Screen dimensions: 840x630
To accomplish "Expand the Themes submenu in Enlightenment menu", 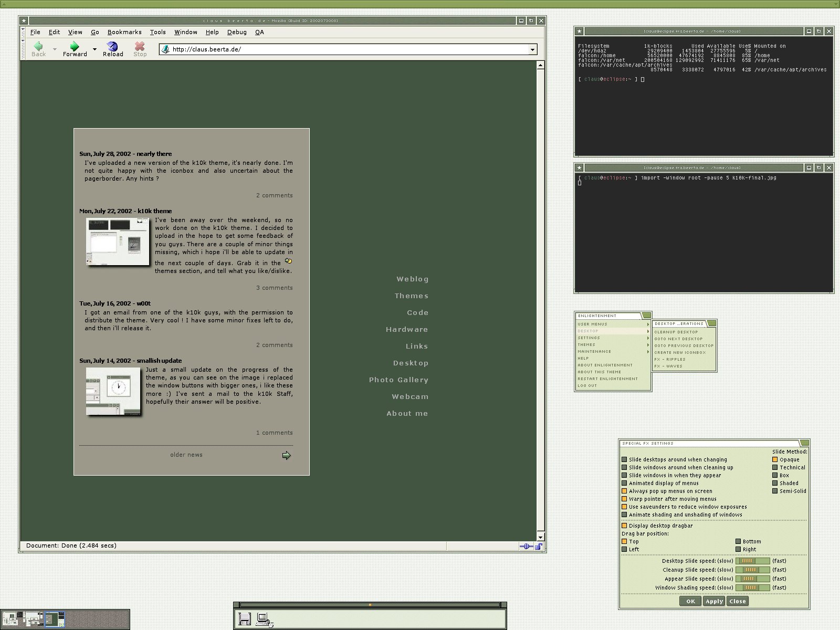I will [613, 345].
